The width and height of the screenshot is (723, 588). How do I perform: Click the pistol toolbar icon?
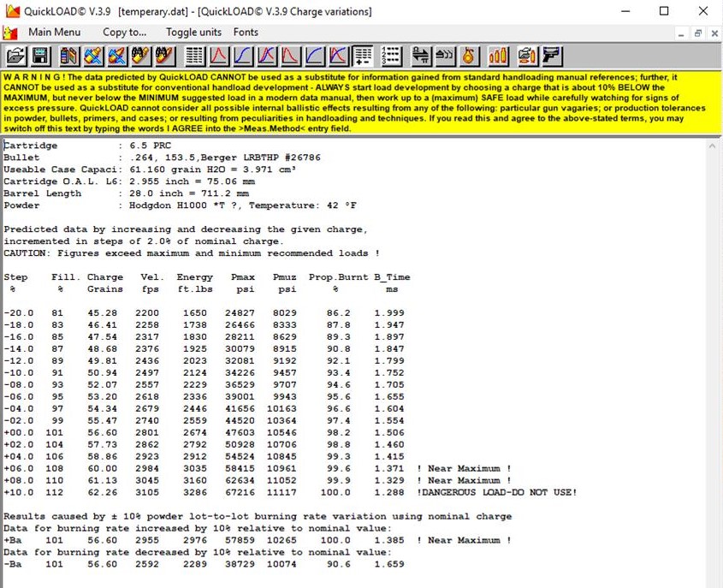tap(552, 56)
